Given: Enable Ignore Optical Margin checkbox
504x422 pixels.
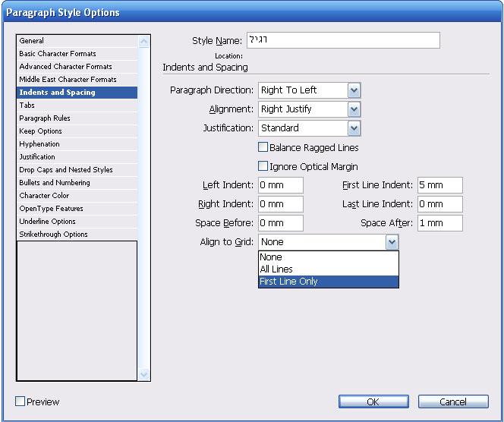Looking at the screenshot, I should [x=263, y=166].
